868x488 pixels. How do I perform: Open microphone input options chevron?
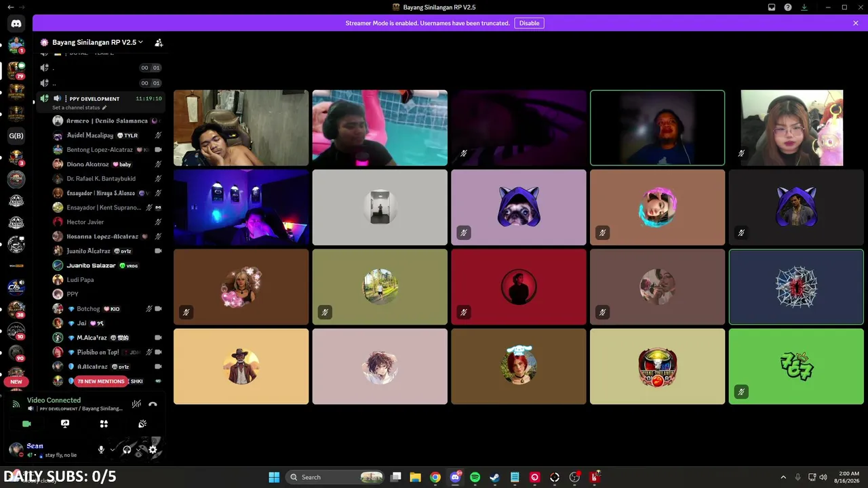coord(113,449)
